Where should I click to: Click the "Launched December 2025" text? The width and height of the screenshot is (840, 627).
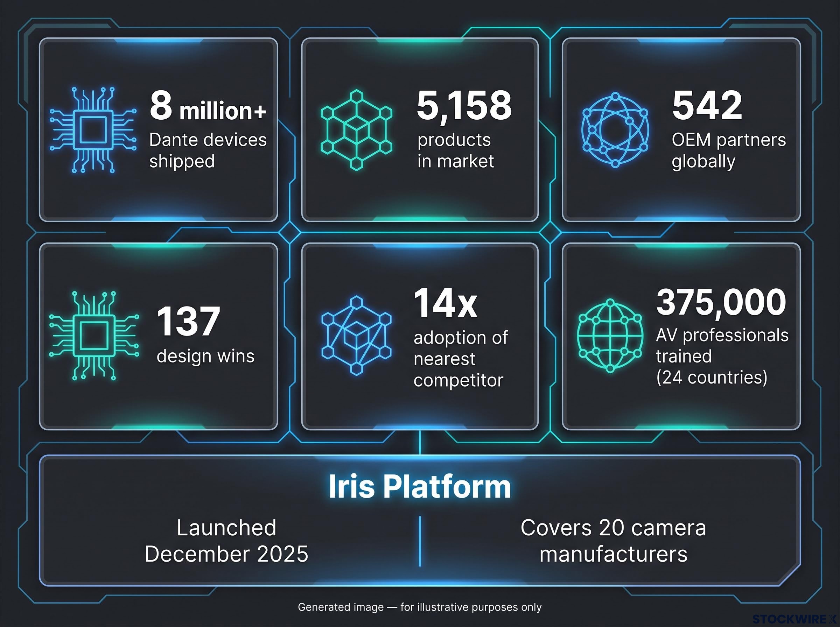tap(226, 541)
